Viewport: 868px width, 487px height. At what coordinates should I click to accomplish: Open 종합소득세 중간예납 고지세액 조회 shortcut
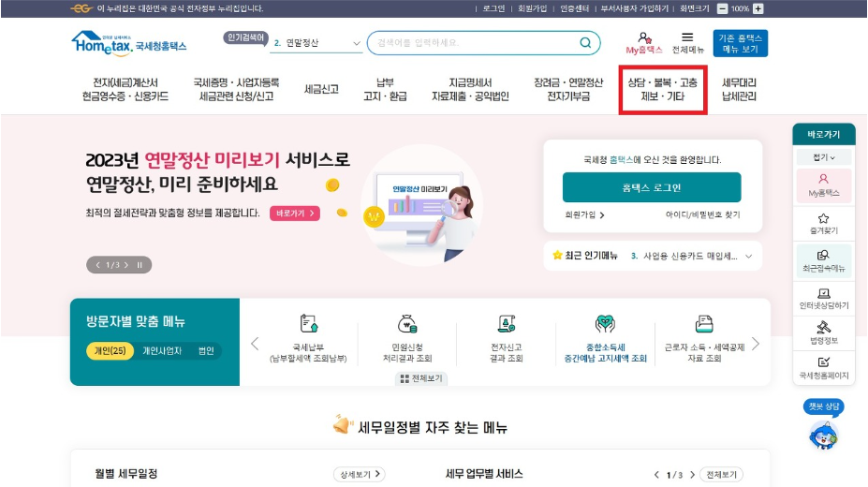point(605,338)
